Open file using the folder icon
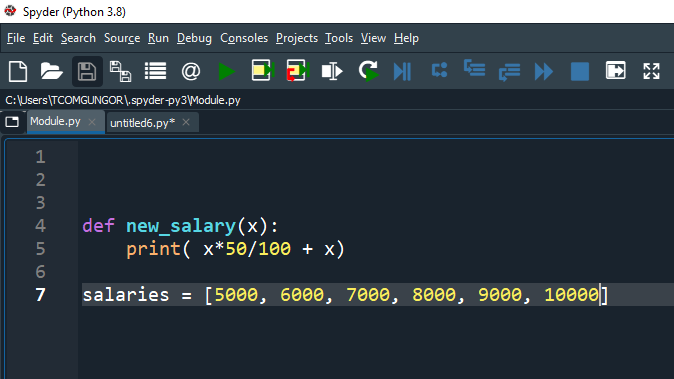The image size is (674, 379). tap(52, 71)
